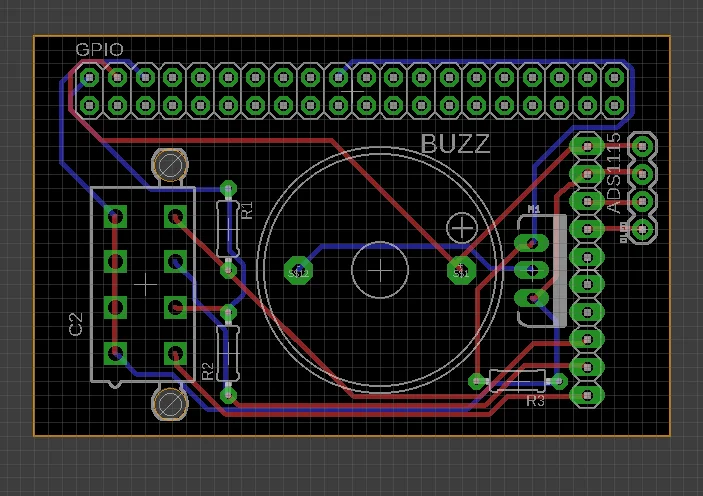The width and height of the screenshot is (703, 496).
Task: Select the R2 resistor label
Action: click(x=208, y=372)
